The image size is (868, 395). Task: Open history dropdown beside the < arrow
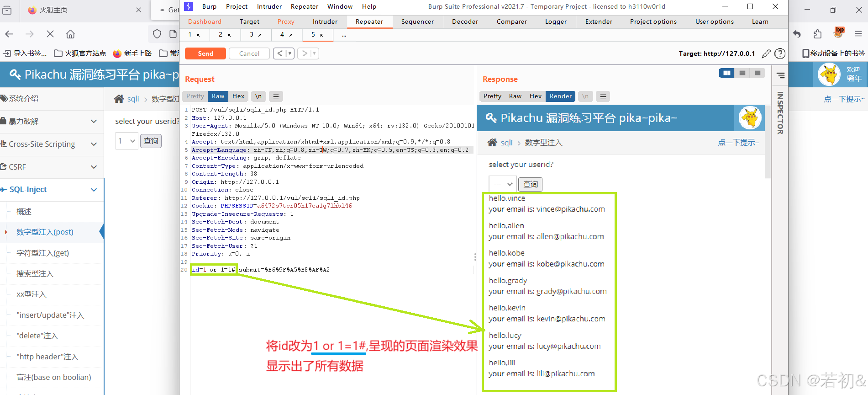click(x=289, y=53)
